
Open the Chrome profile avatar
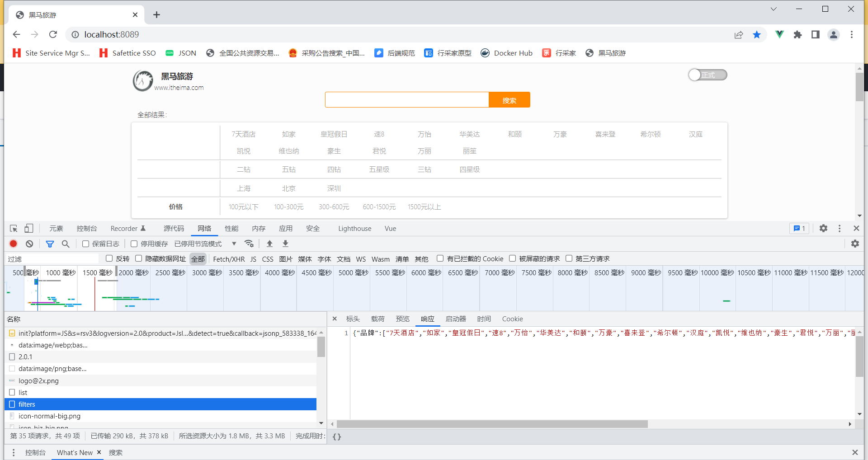(x=834, y=35)
